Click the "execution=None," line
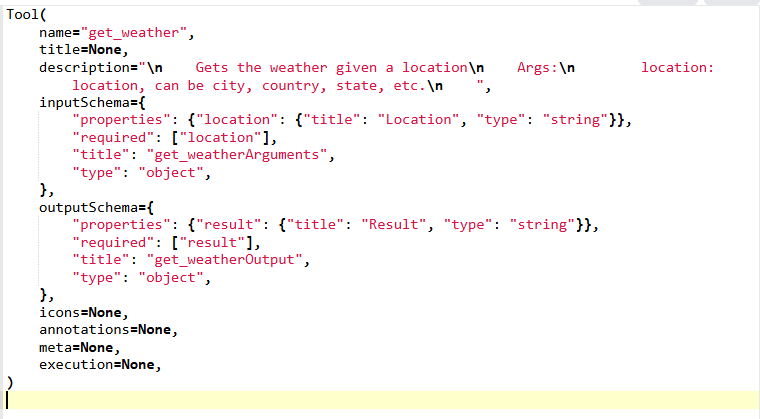Screen dimensions: 760x419 [100, 365]
